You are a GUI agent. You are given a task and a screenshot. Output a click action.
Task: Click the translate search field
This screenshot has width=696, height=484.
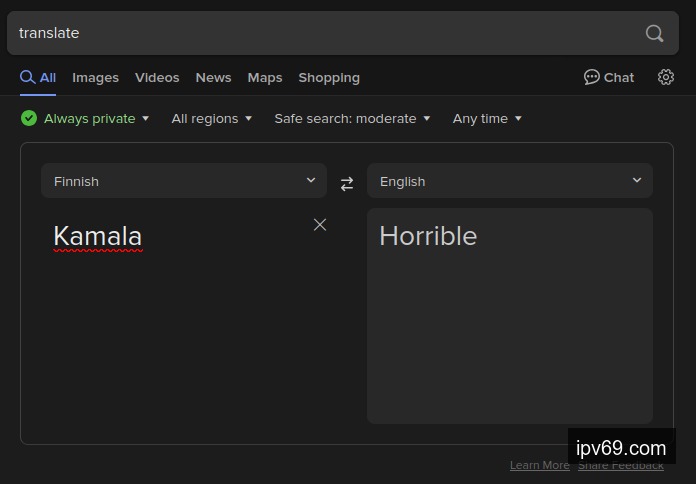coord(320,33)
